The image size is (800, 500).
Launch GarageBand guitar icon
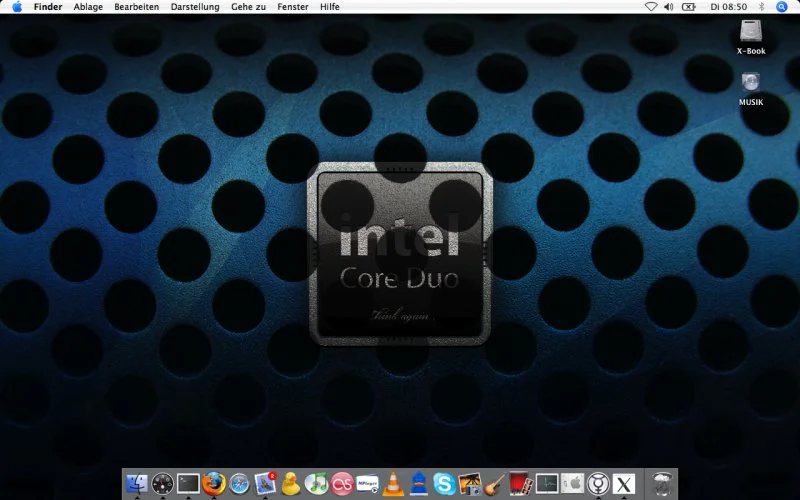495,484
